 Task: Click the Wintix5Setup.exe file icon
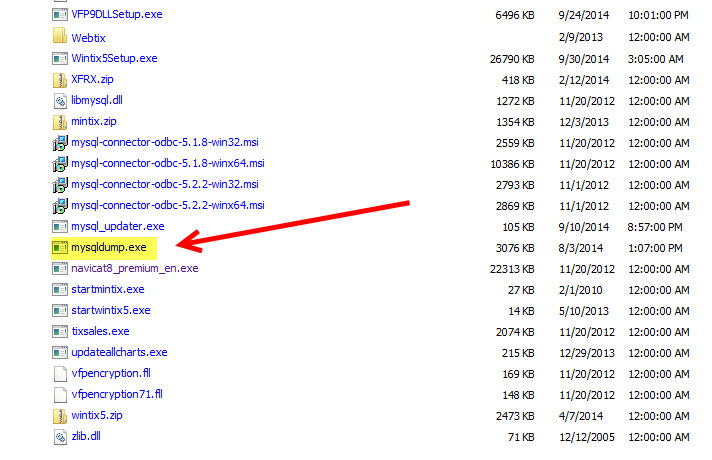pos(59,59)
